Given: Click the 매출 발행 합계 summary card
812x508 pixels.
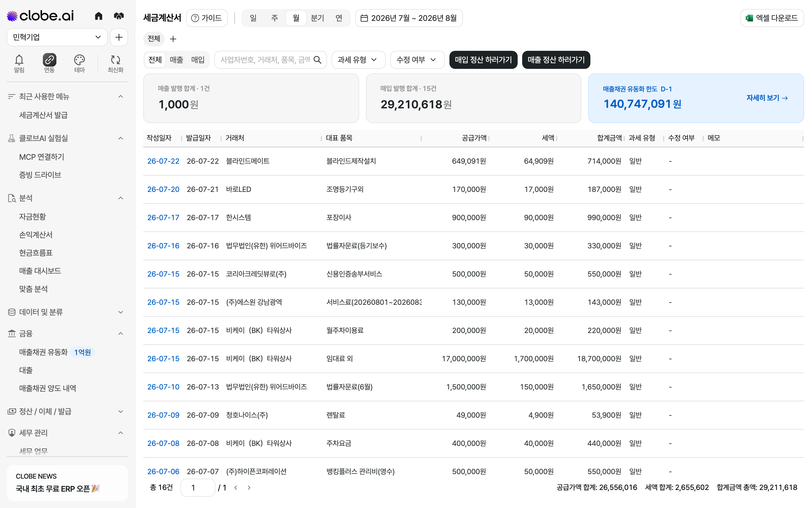Looking at the screenshot, I should point(251,98).
